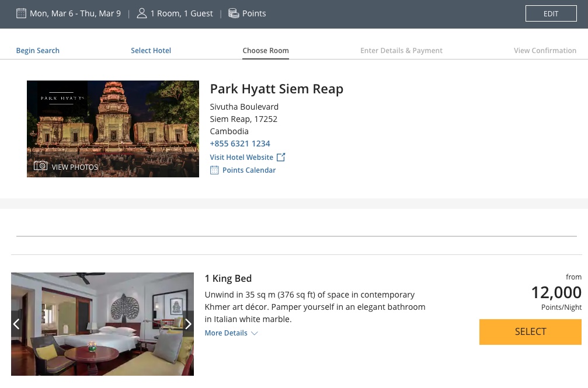
Task: Expand the More Details section
Action: tap(226, 333)
